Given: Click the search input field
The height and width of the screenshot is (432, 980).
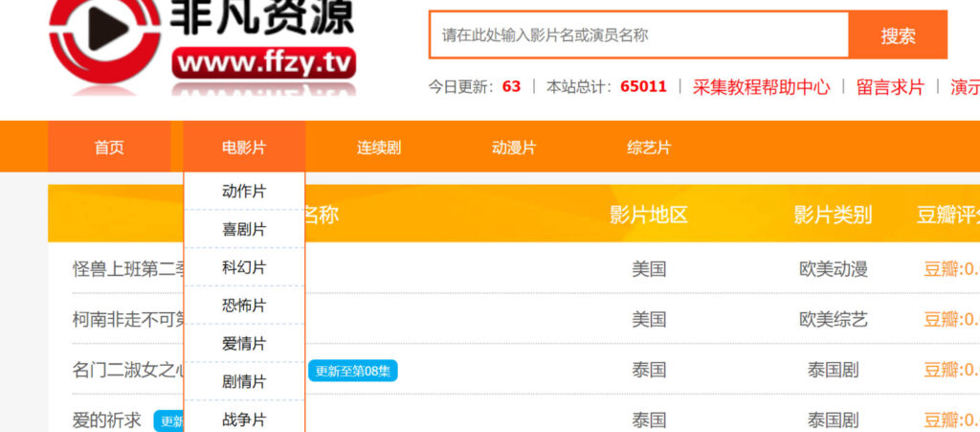Looking at the screenshot, I should [638, 35].
